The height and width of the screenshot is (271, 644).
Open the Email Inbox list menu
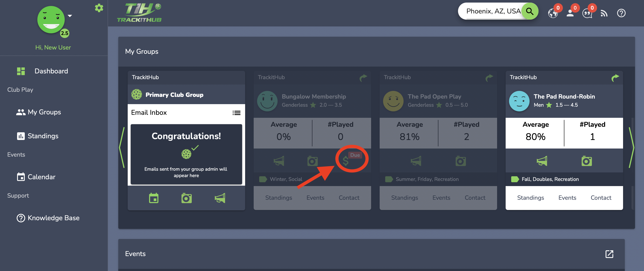(x=236, y=113)
